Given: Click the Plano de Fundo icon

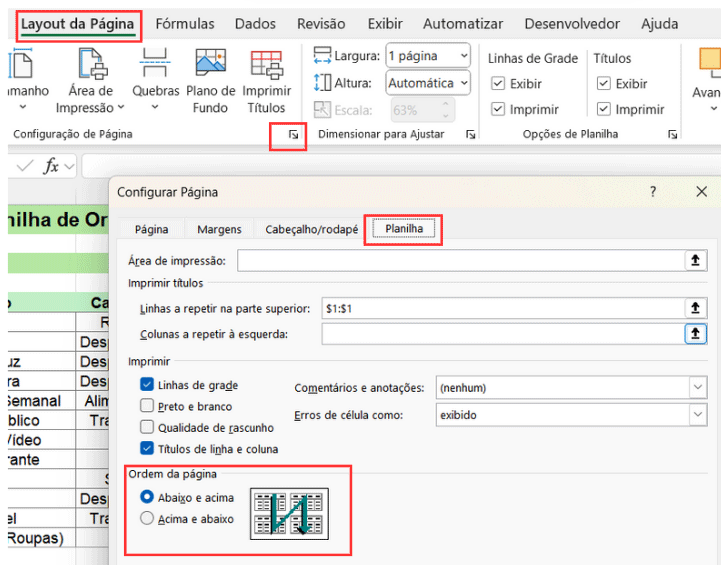Looking at the screenshot, I should click(x=211, y=66).
